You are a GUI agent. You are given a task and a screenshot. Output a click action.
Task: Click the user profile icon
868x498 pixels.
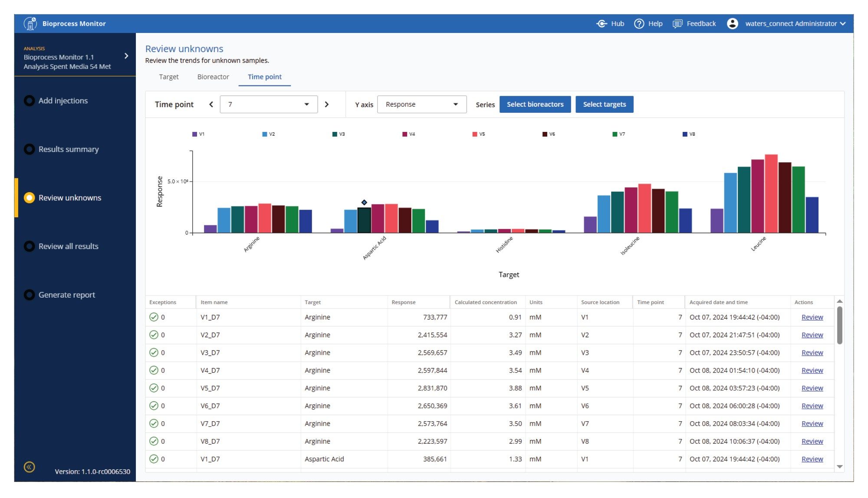(x=733, y=23)
